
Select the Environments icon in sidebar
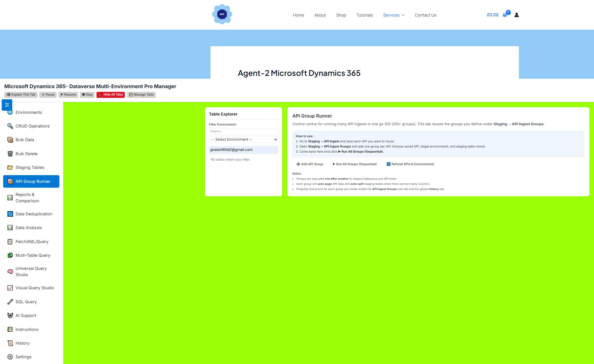pos(10,112)
